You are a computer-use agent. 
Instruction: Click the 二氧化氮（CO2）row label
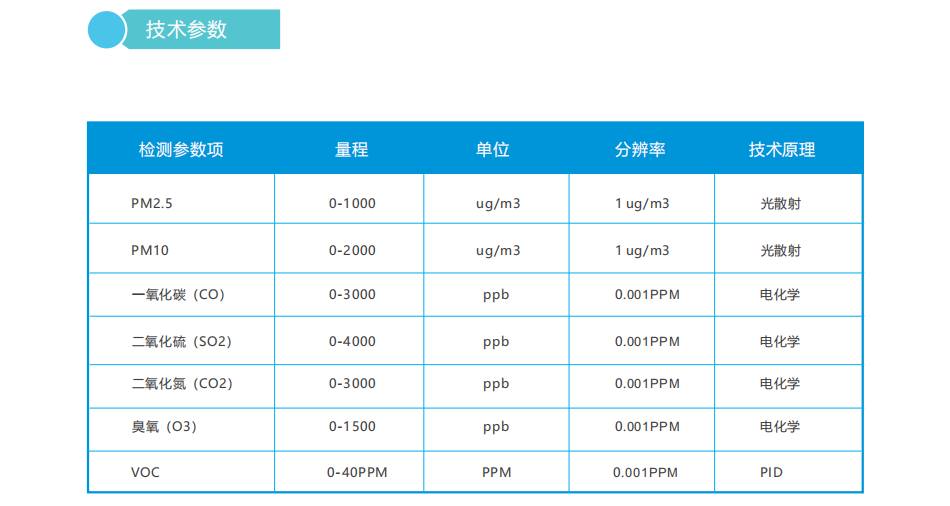click(182, 384)
